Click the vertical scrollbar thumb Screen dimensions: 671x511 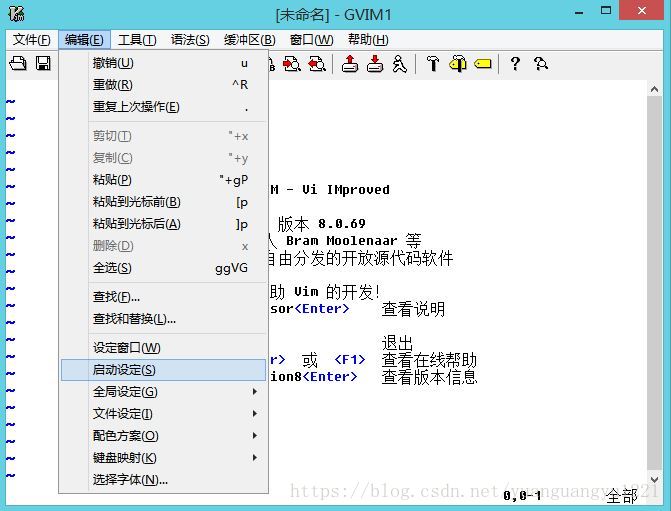654,283
